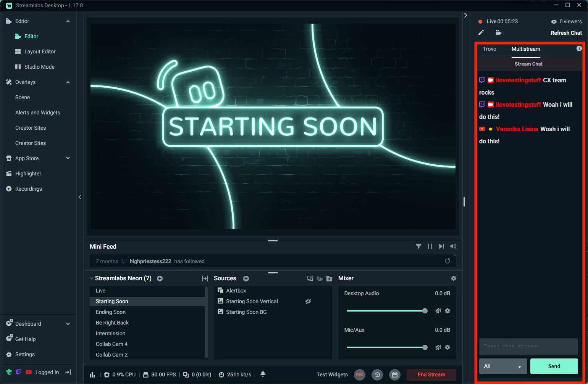This screenshot has height=384, width=588.
Task: Switch to the Multistream tab
Action: tap(526, 49)
